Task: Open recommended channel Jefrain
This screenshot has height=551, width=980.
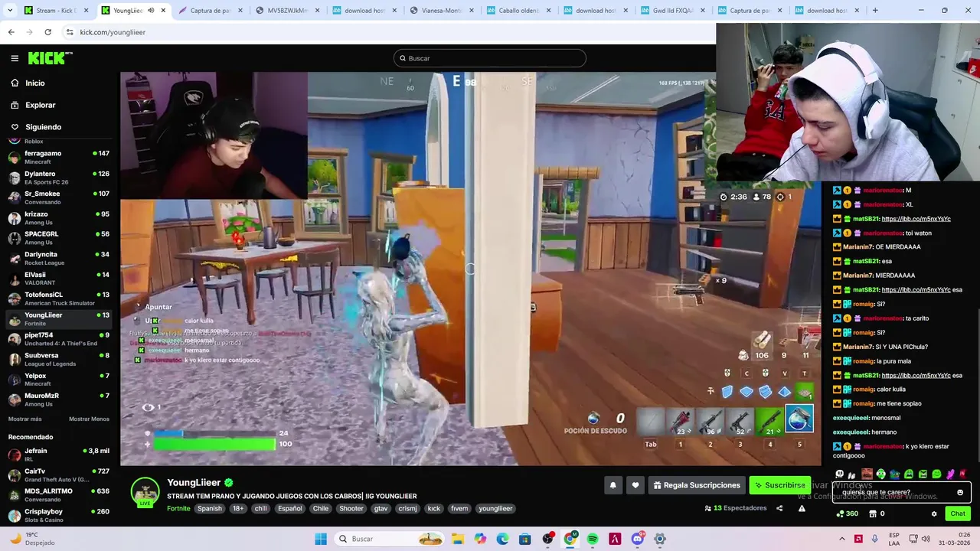Action: pyautogui.click(x=58, y=455)
